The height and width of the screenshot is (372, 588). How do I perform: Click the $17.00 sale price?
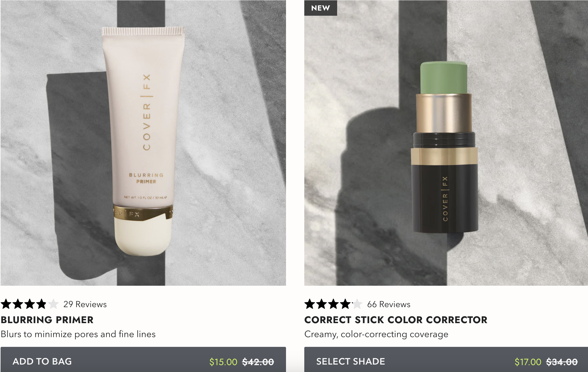(x=528, y=362)
